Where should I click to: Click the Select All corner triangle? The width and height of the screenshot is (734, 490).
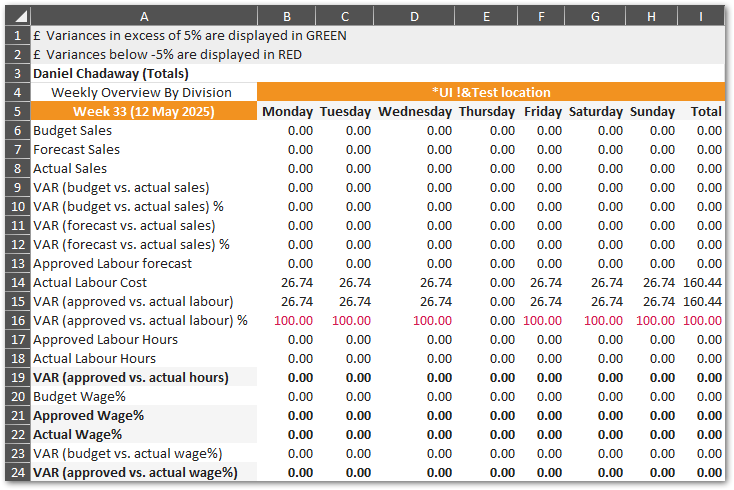(x=17, y=15)
